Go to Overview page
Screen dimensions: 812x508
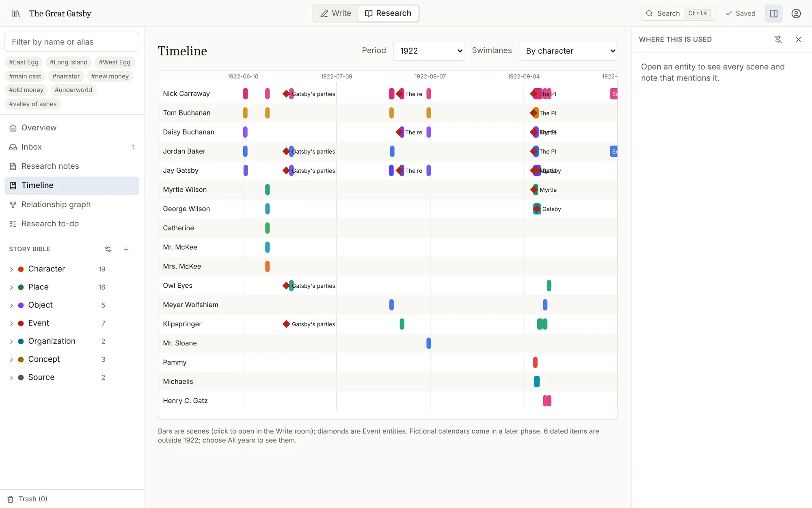point(72,128)
